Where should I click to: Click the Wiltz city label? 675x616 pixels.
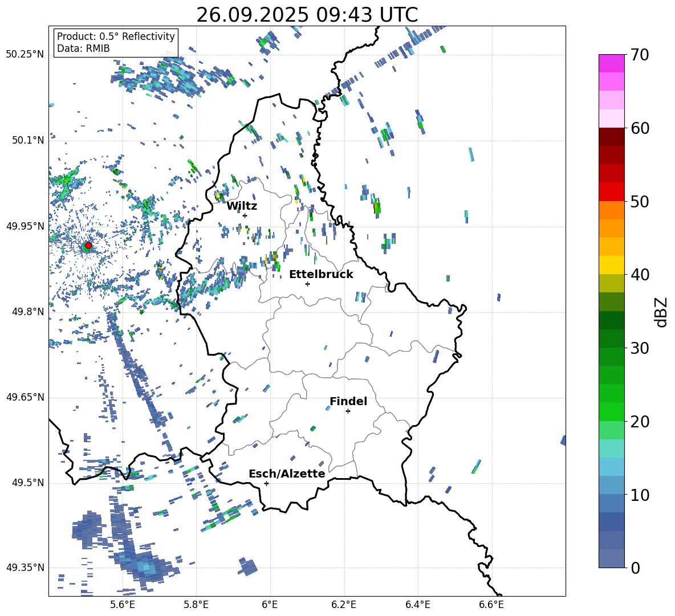tap(242, 206)
